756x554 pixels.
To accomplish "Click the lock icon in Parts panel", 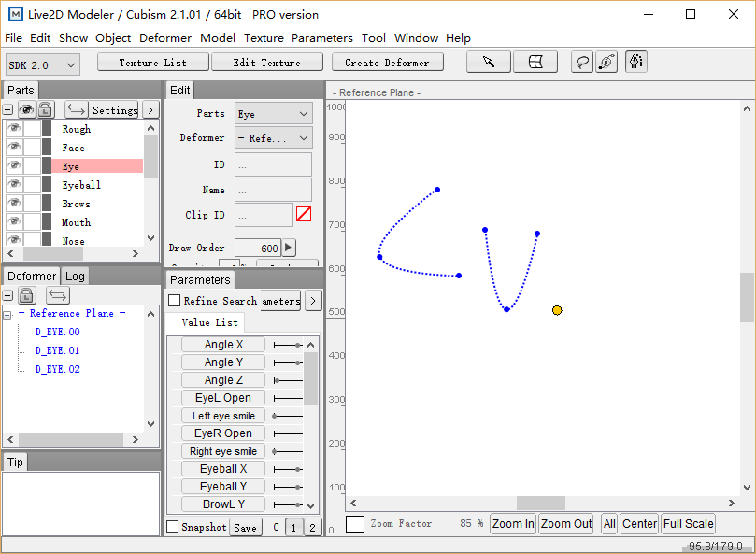I will point(45,109).
